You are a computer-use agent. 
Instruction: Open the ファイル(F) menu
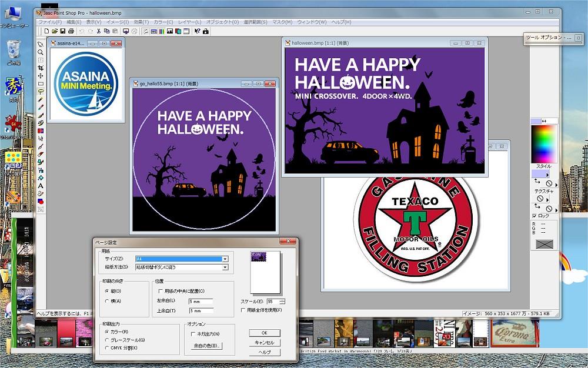tap(50, 22)
